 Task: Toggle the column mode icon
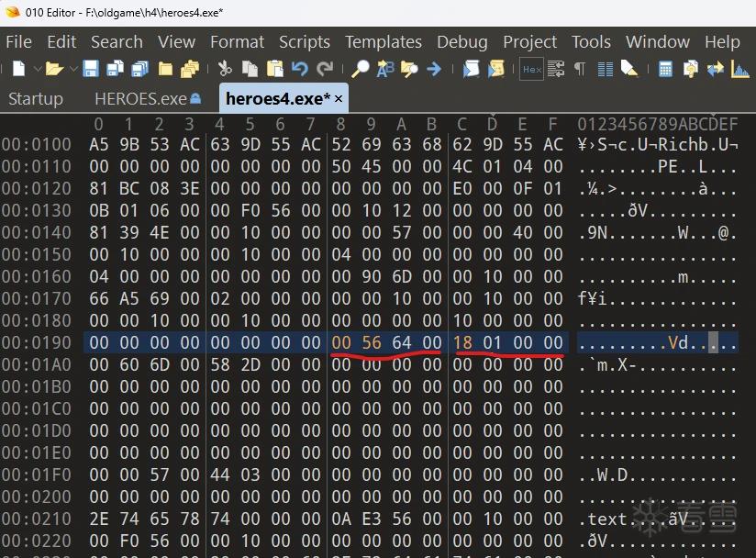tap(606, 69)
